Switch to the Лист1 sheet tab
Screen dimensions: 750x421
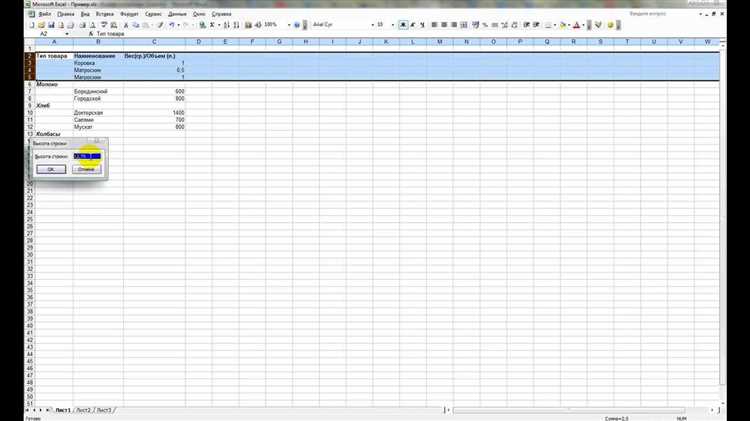pos(63,410)
